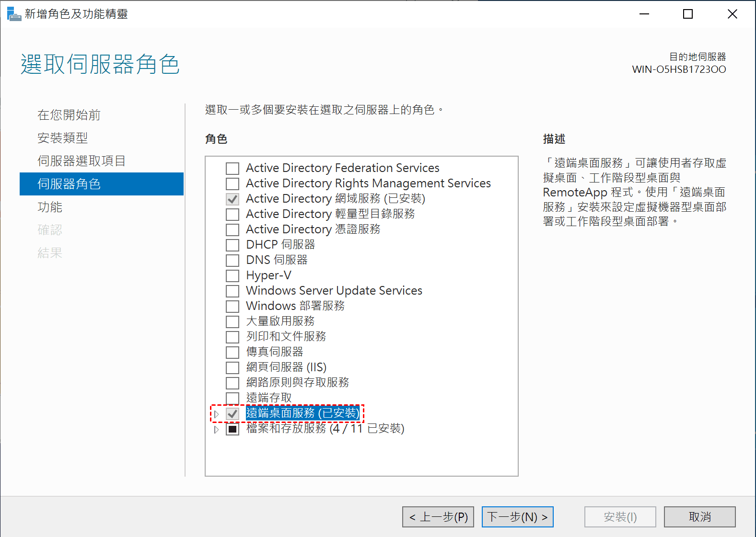
Task: Select the 伺服器角色 step
Action: pyautogui.click(x=102, y=184)
